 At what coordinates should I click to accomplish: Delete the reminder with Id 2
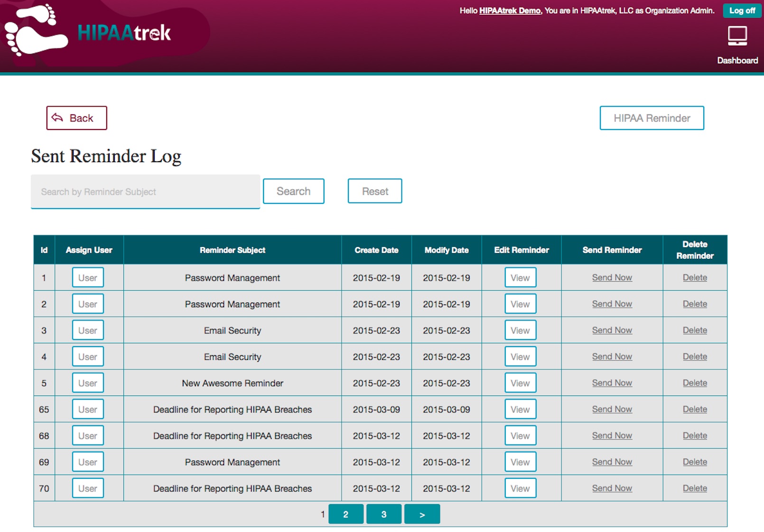point(695,304)
